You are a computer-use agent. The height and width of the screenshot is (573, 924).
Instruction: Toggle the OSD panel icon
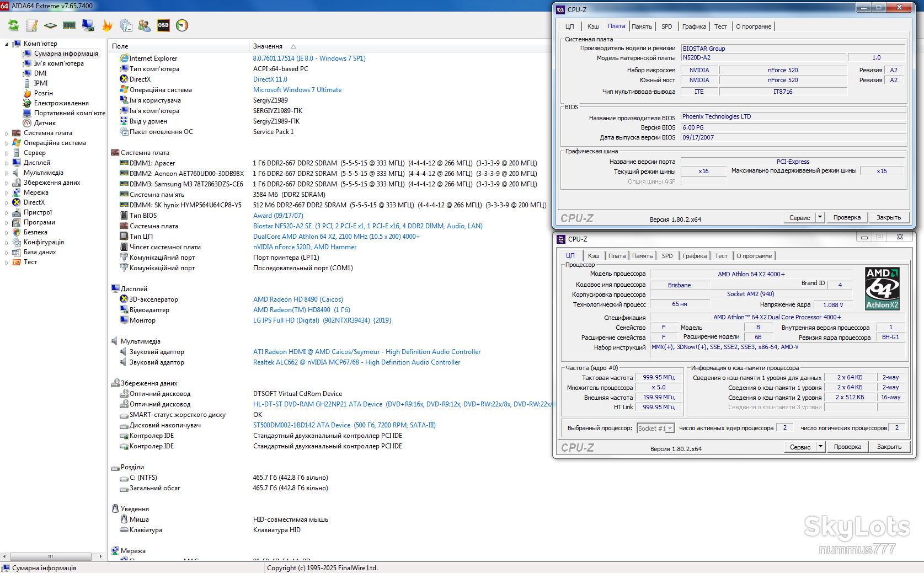pyautogui.click(x=163, y=25)
